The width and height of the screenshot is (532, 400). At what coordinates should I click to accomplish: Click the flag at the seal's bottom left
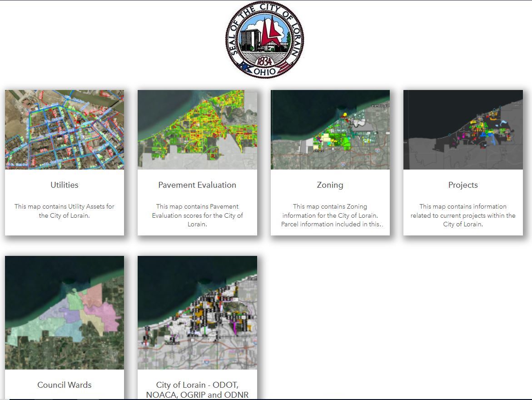[x=246, y=68]
